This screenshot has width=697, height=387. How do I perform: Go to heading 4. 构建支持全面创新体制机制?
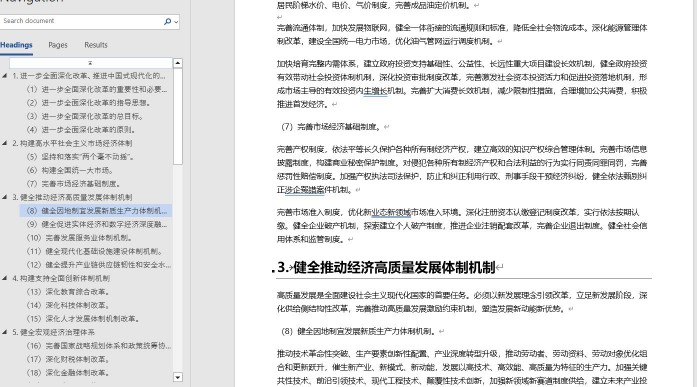point(61,278)
